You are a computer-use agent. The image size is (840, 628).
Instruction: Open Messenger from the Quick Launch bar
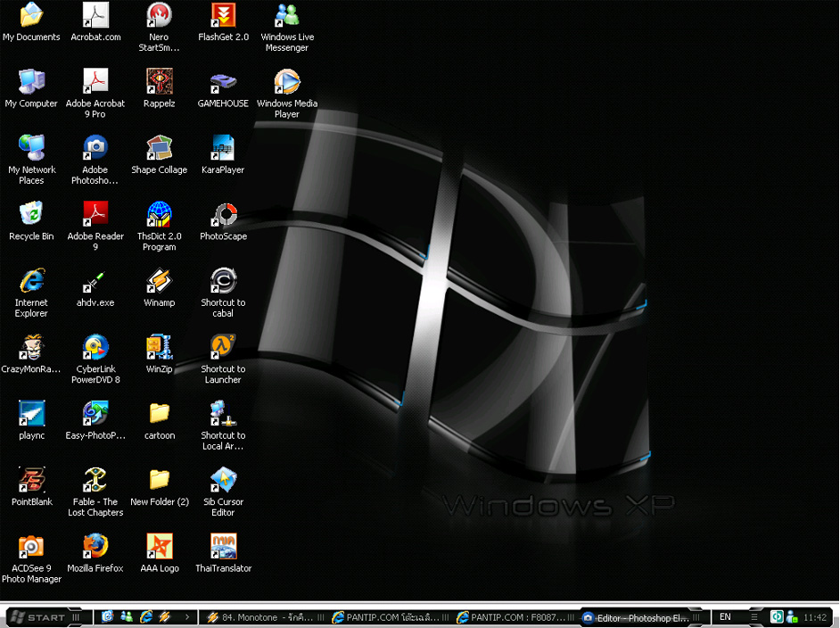pyautogui.click(x=127, y=616)
